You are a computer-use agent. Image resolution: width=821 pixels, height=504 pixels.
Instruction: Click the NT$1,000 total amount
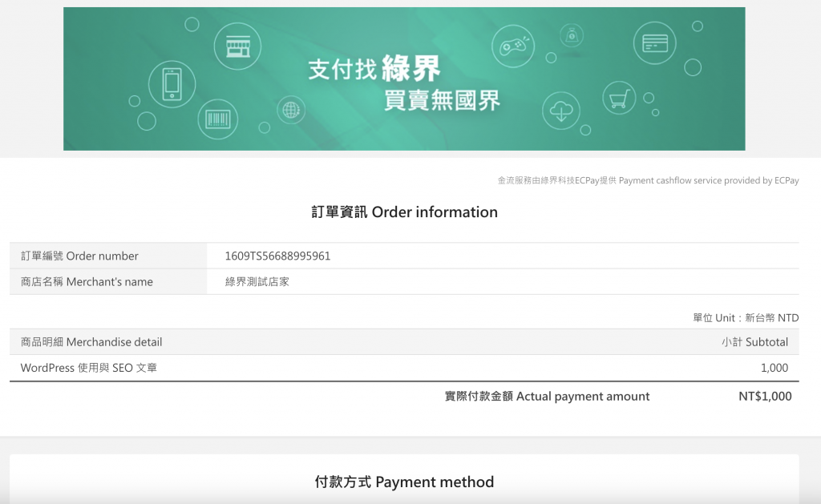(765, 396)
